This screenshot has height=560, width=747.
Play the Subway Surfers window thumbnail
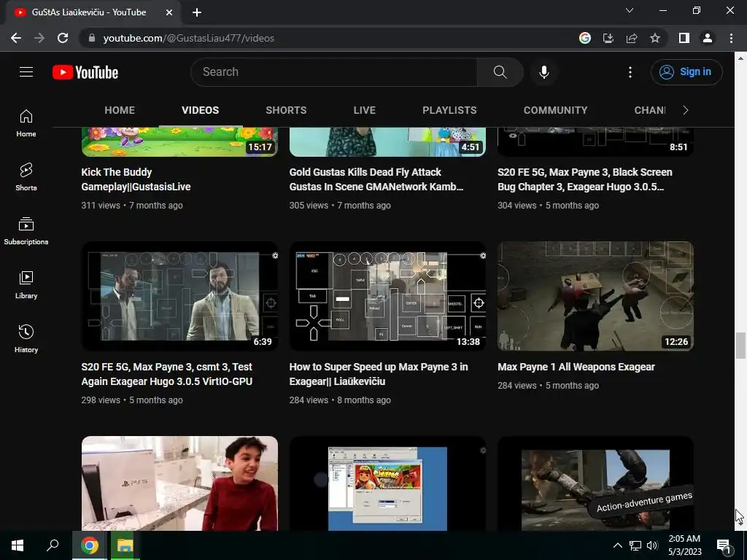tap(387, 483)
